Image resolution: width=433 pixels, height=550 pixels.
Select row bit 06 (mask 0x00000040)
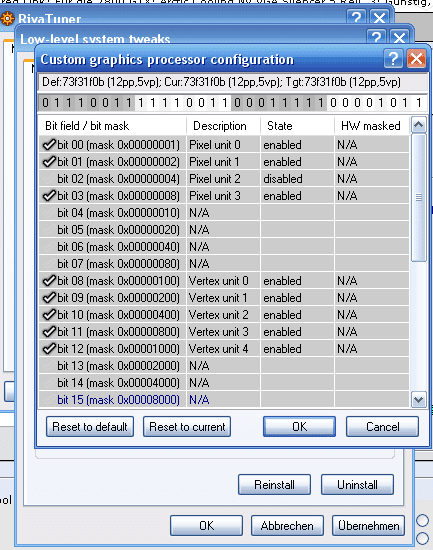(x=224, y=247)
